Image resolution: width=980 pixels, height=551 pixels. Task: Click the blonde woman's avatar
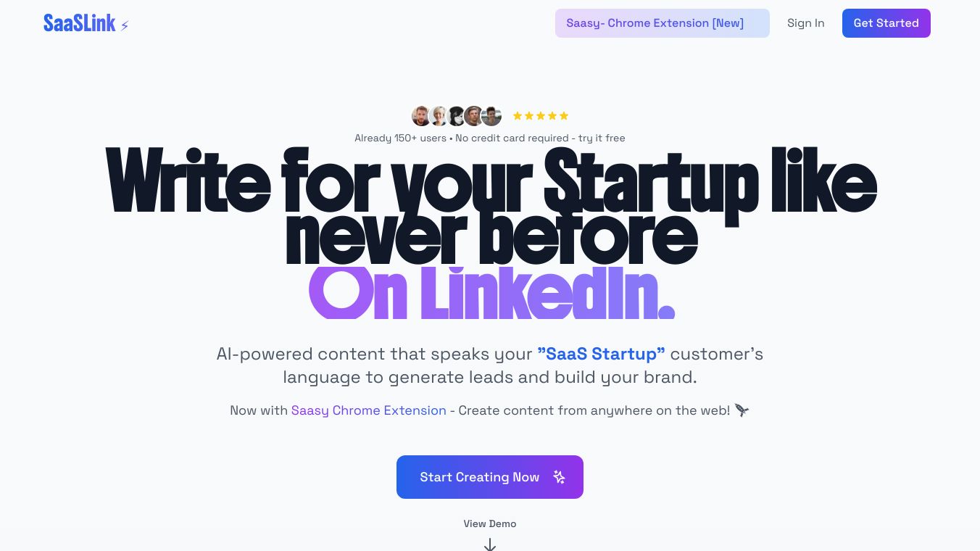tap(439, 116)
